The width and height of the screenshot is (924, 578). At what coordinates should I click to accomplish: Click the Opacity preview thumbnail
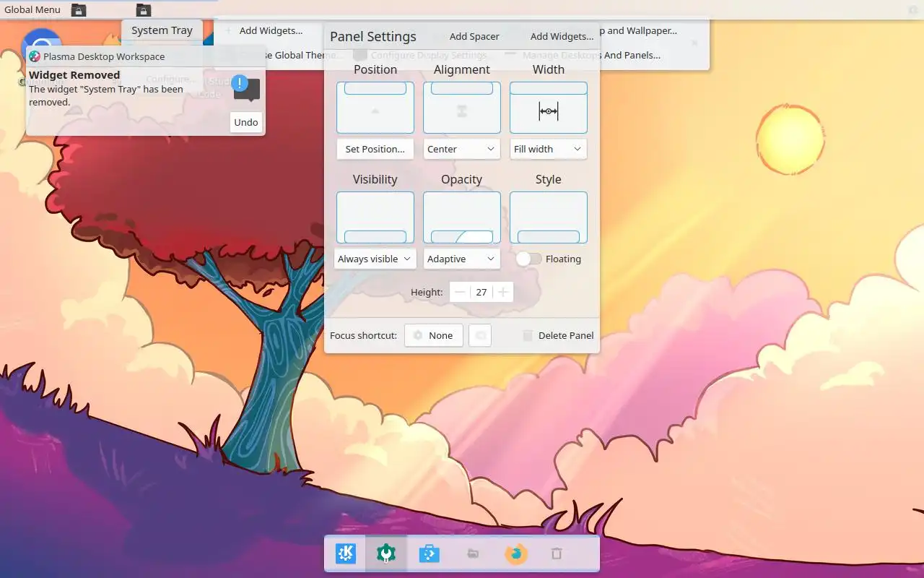click(462, 217)
